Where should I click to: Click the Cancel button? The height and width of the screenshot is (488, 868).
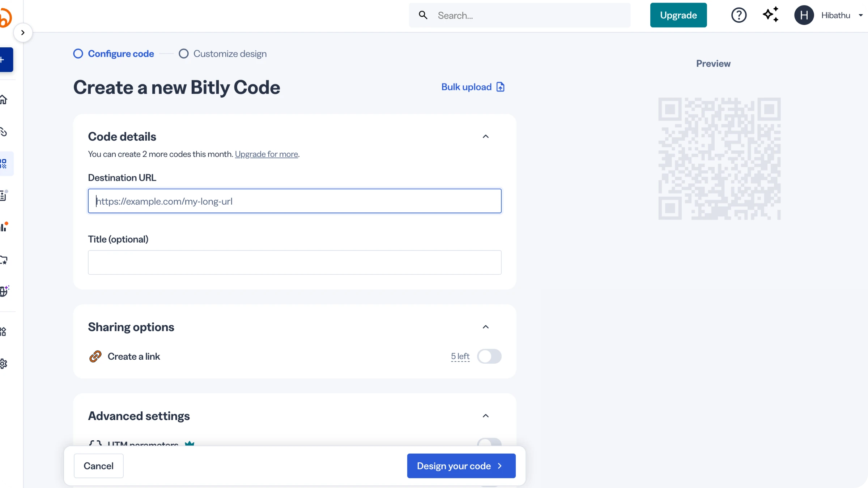click(98, 466)
